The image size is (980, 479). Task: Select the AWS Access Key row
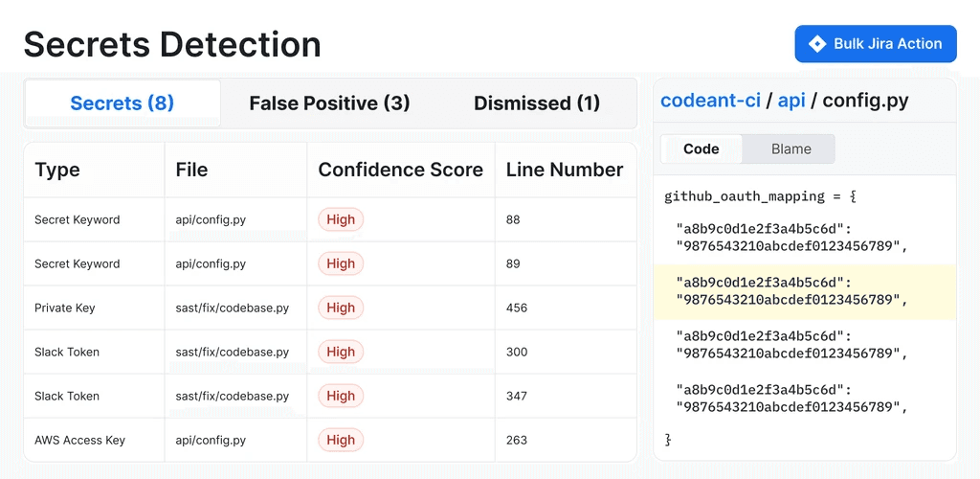[330, 441]
